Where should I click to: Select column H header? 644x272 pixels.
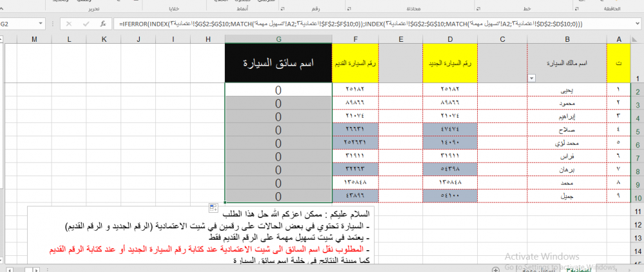208,39
